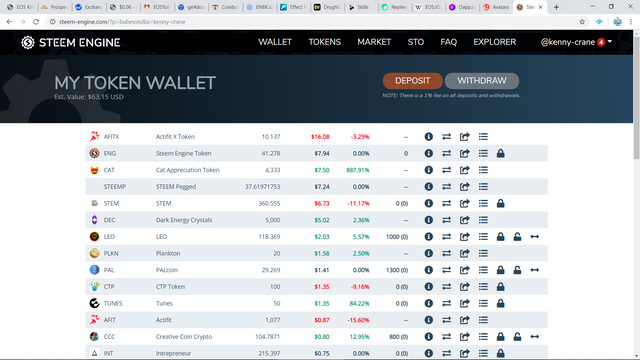
Task: Click unstake open-lock icon for LEO
Action: pyautogui.click(x=517, y=237)
